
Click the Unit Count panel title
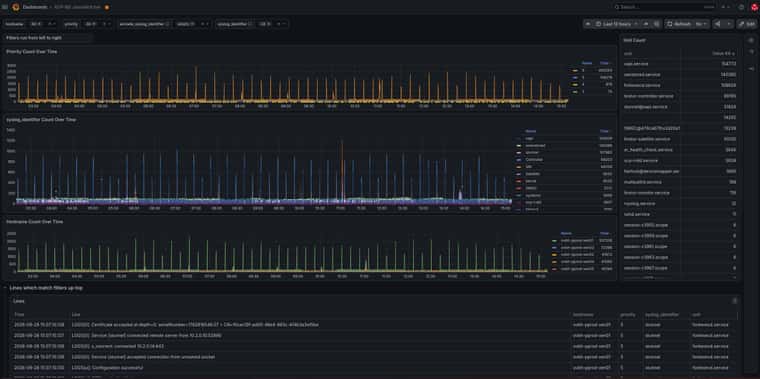point(634,41)
